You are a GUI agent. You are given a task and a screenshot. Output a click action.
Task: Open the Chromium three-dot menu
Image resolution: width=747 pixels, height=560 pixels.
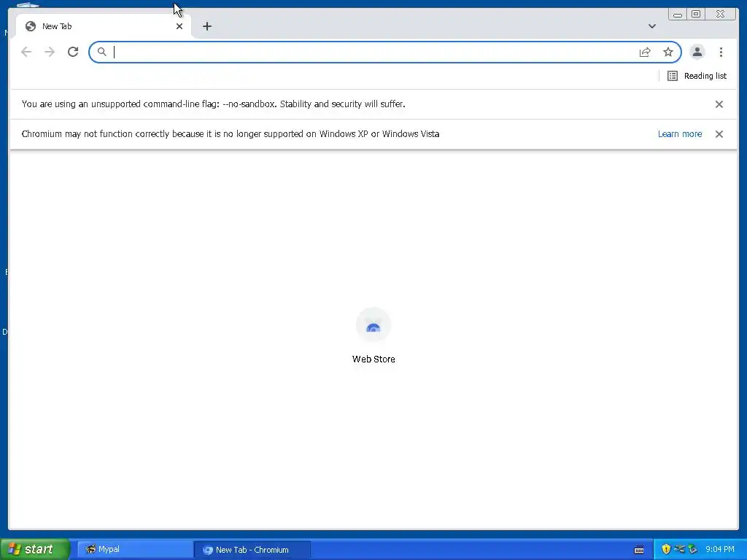point(721,52)
